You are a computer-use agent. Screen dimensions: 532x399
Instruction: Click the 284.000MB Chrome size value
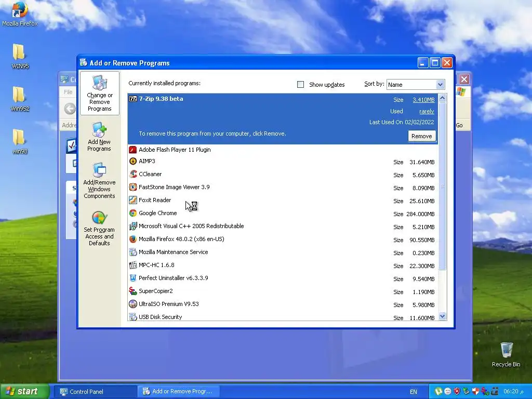tap(420, 214)
